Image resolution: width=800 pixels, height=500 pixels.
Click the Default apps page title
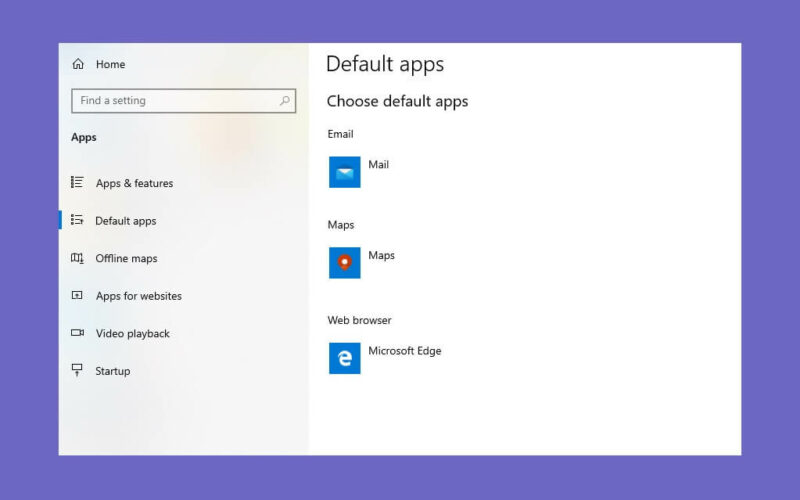pyautogui.click(x=385, y=64)
